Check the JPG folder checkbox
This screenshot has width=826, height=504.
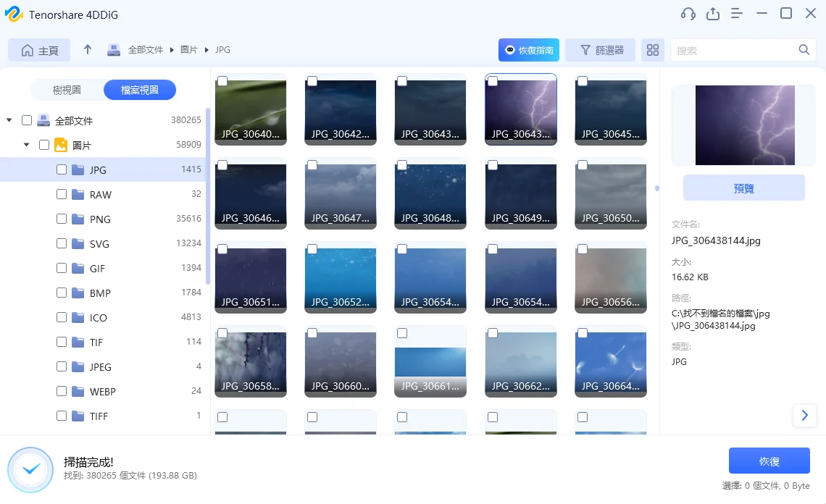click(x=62, y=169)
